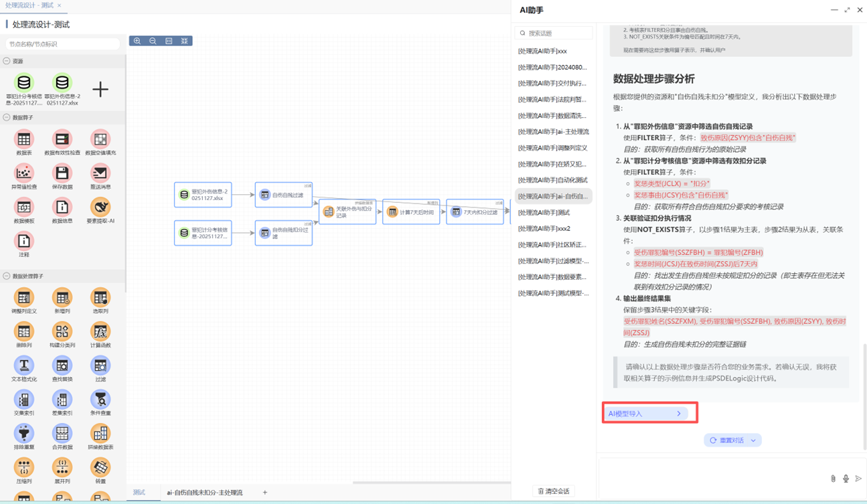The width and height of the screenshot is (867, 504).
Task: Choose the 文本格式化 processing operator
Action: point(24,366)
